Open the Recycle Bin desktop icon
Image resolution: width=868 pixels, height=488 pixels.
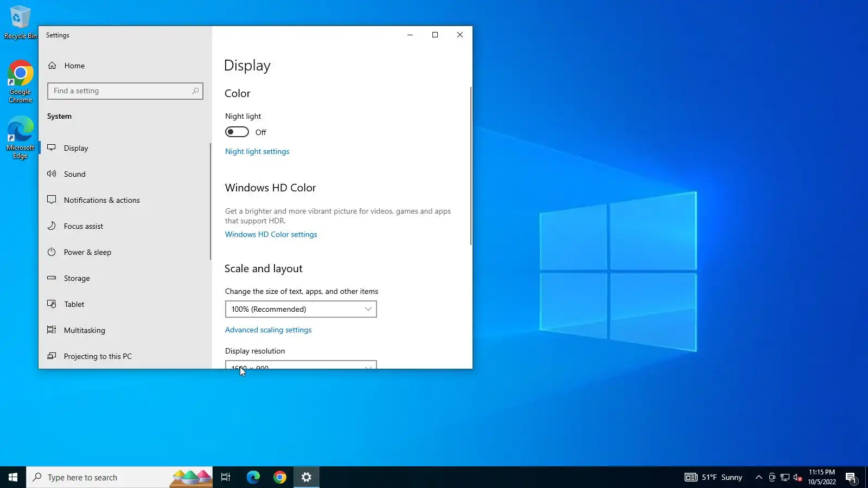20,22
